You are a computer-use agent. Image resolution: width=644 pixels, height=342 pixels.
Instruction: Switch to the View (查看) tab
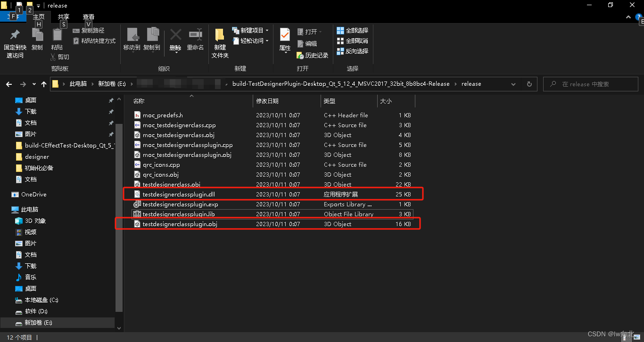pos(89,17)
